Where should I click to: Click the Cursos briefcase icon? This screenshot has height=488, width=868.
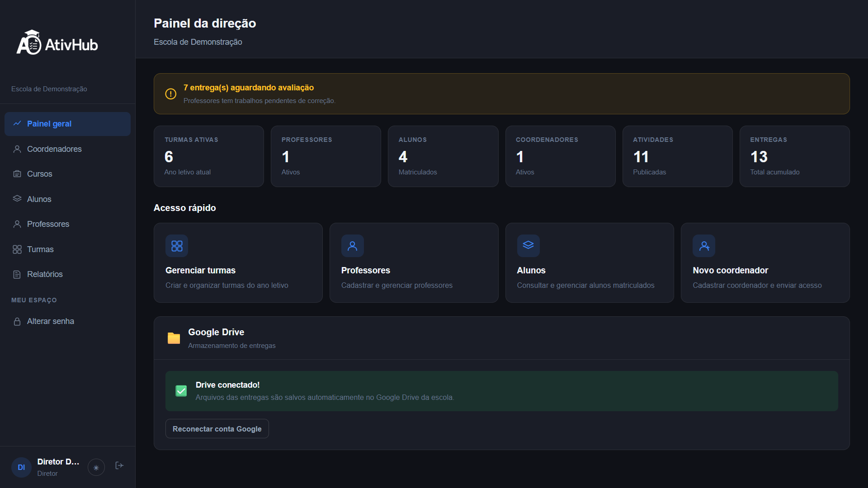point(17,174)
